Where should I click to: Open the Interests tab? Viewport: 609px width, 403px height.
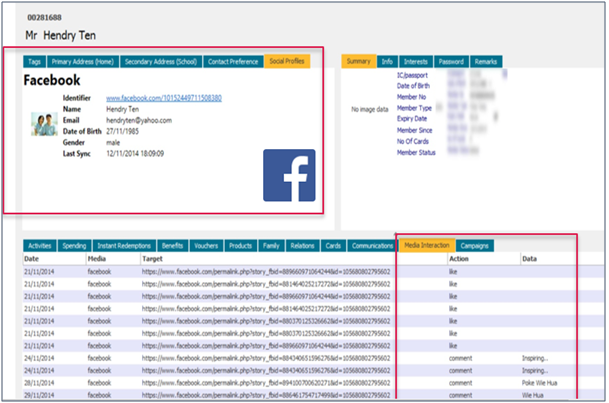[416, 61]
